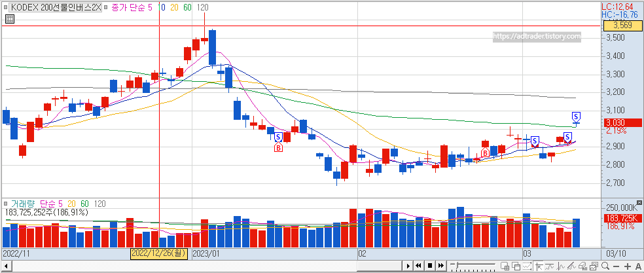Click the S sell marker in mid-January
This screenshot has width=644, height=273.
tap(278, 136)
